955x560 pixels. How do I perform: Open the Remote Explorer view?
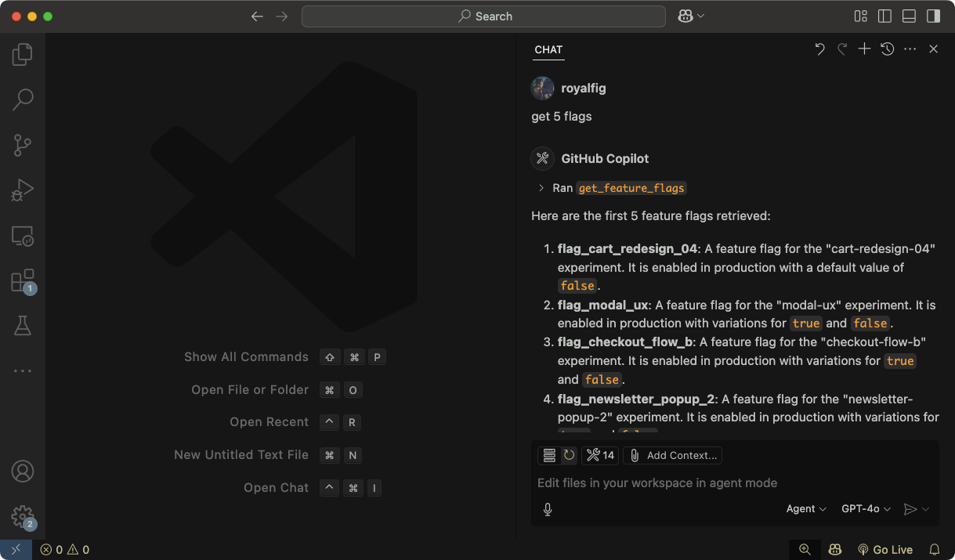click(x=23, y=236)
